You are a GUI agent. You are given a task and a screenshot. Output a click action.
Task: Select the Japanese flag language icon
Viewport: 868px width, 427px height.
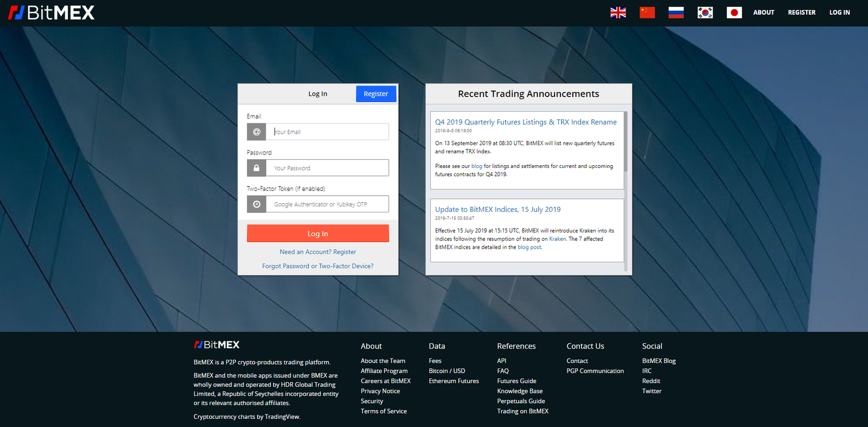(734, 12)
